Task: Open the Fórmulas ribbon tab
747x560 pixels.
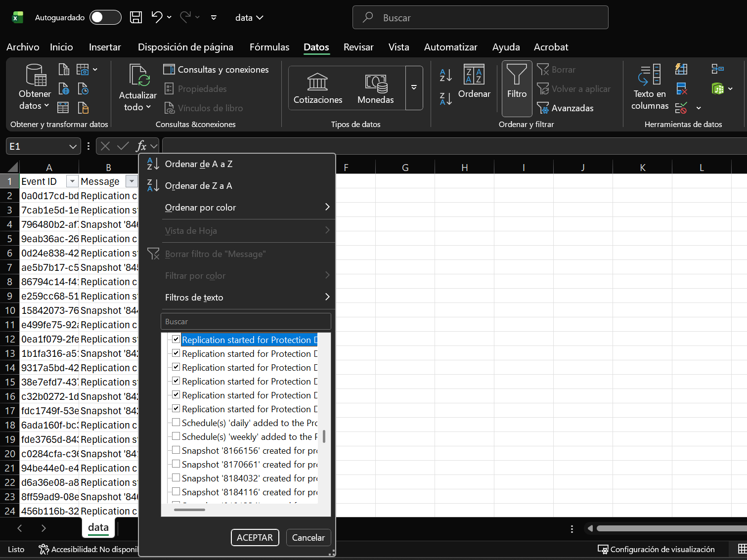Action: 269,47
